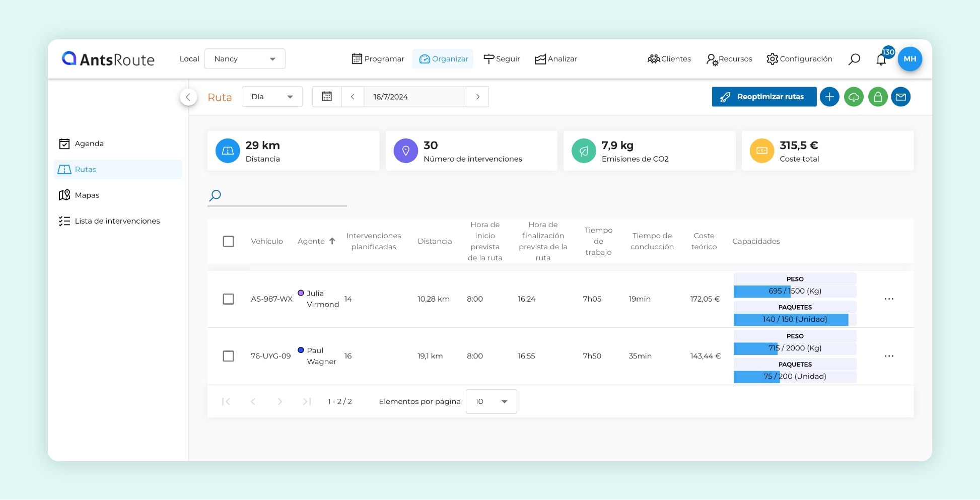Open the elements per page dropdown
This screenshot has height=500, width=980.
point(491,401)
